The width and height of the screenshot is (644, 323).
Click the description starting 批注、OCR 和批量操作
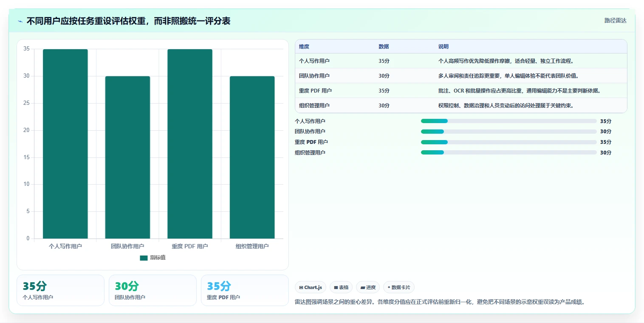[519, 91]
